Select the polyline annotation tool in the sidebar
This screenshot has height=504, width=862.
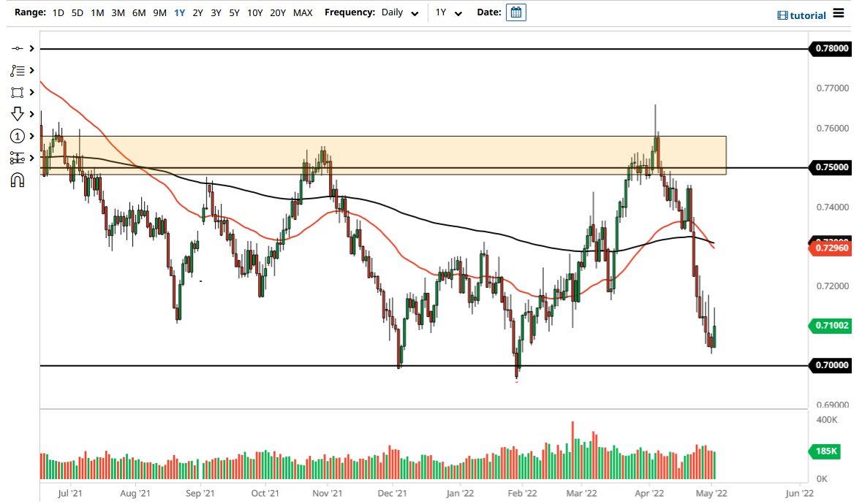[x=18, y=70]
